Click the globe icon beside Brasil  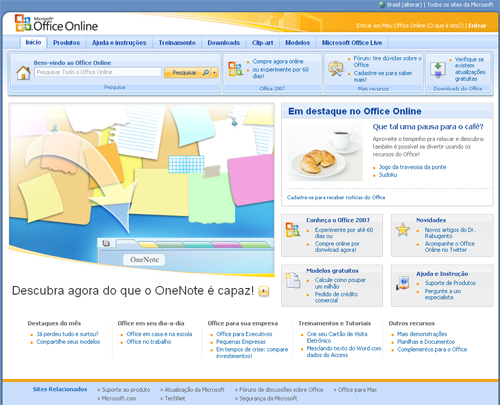tap(382, 5)
